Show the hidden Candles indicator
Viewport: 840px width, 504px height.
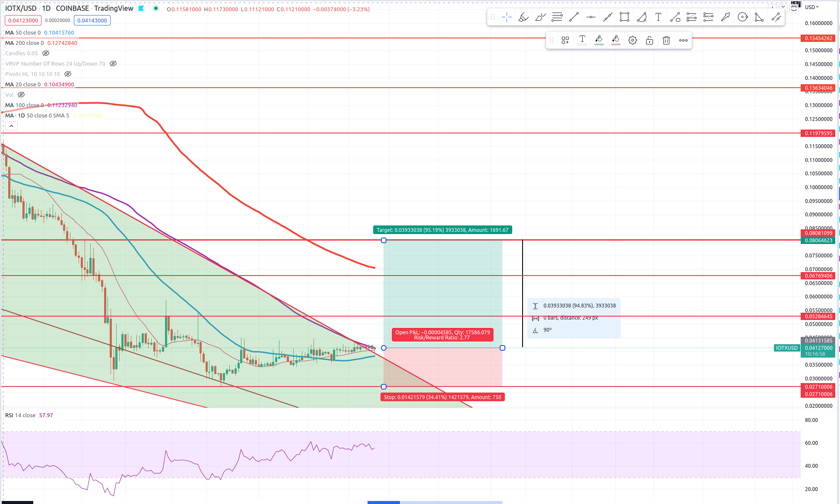pos(46,53)
